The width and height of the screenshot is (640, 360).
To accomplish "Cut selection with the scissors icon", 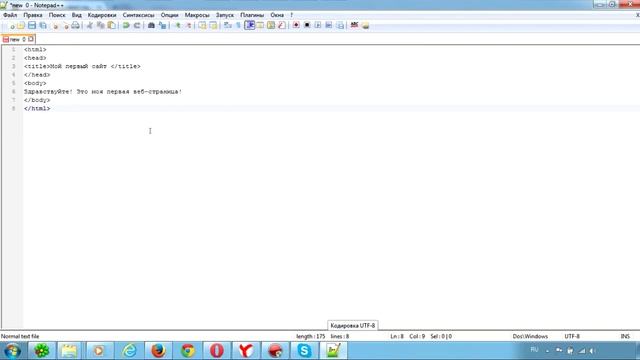I will (x=89, y=25).
